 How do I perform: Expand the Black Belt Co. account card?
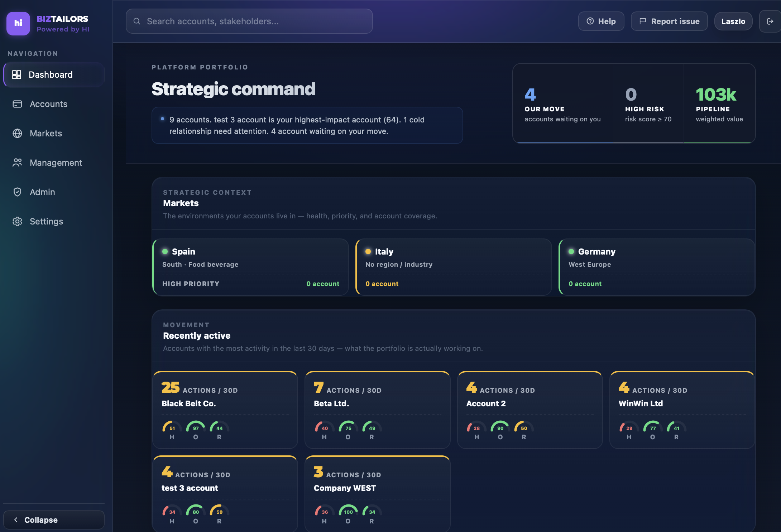[225, 410]
